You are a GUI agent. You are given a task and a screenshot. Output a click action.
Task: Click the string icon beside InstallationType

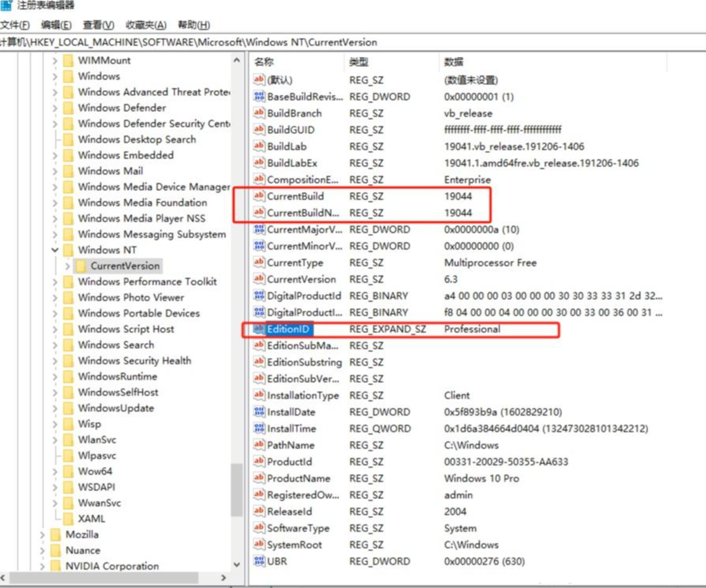(259, 395)
